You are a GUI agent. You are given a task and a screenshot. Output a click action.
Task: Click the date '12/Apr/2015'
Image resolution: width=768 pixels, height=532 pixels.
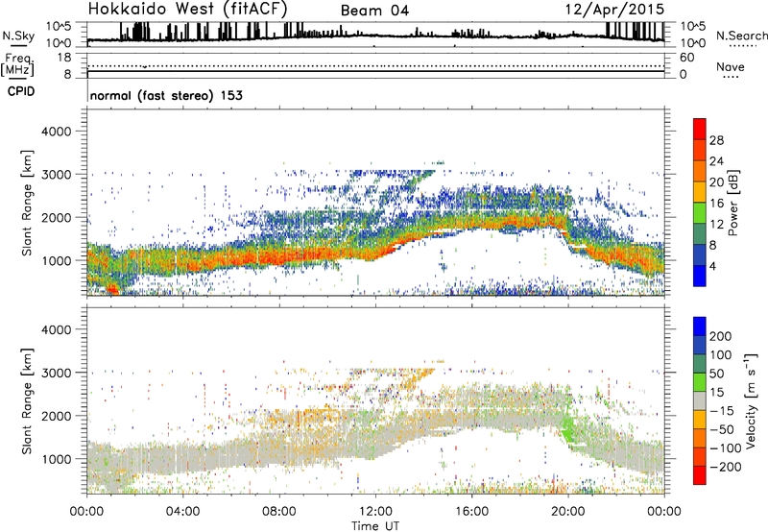615,10
